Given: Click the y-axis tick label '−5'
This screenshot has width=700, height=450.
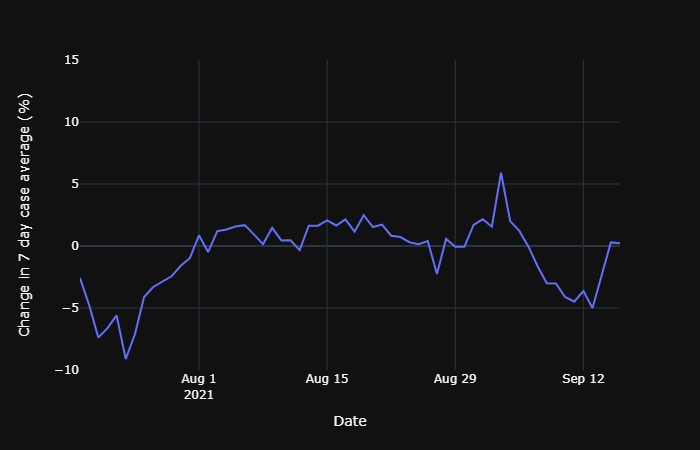Looking at the screenshot, I should [x=71, y=308].
